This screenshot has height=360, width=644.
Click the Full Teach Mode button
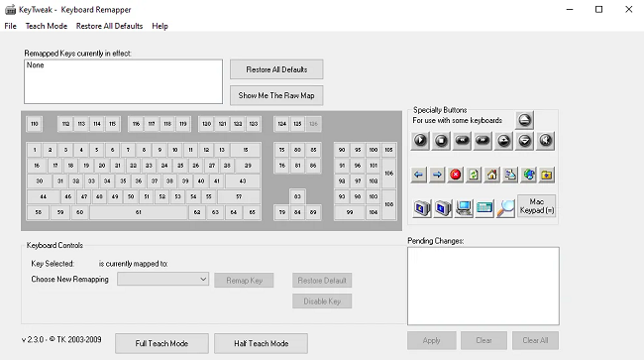pos(161,343)
